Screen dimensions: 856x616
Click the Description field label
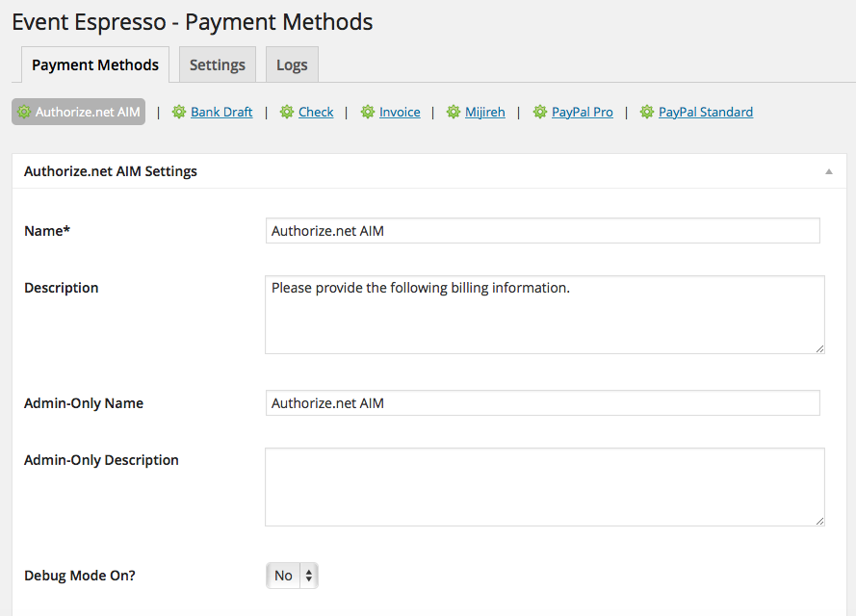pos(62,288)
